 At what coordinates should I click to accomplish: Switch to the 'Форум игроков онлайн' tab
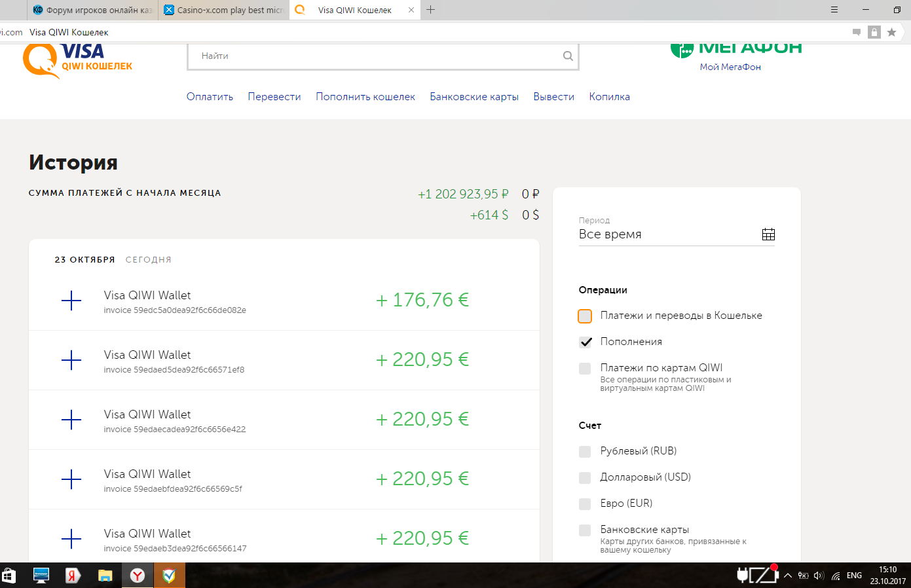tap(92, 10)
